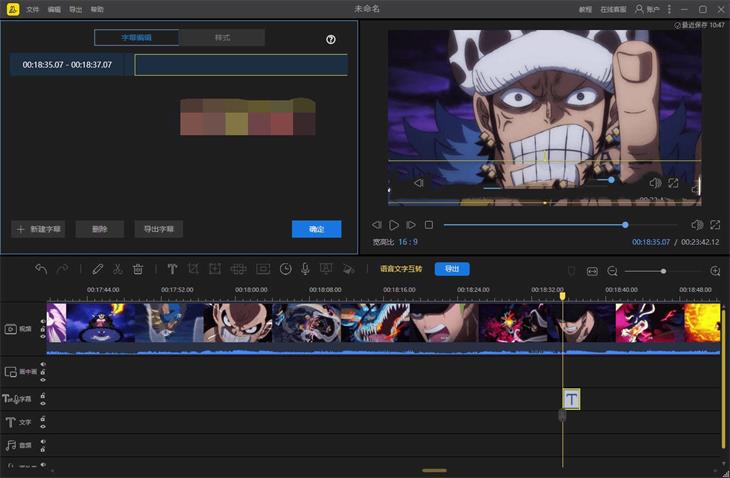The image size is (730, 478).
Task: Toggle mute on the video track
Action: click(43, 322)
